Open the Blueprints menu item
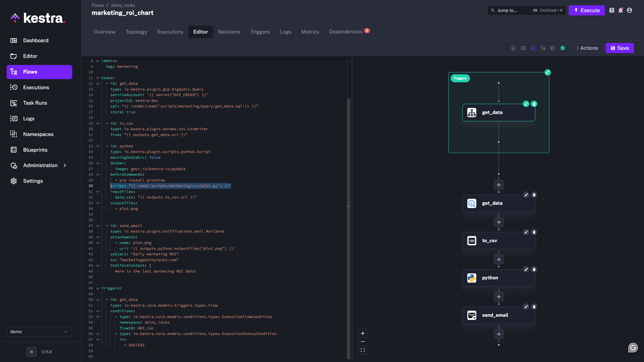 point(35,150)
